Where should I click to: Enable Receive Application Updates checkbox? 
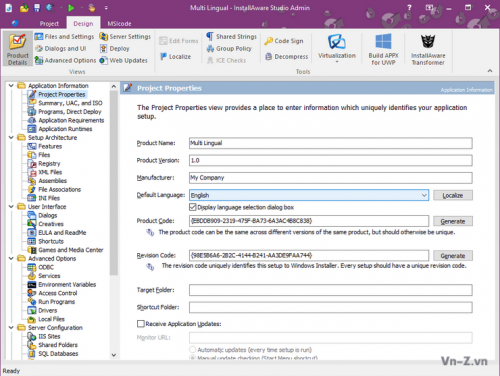pos(141,324)
